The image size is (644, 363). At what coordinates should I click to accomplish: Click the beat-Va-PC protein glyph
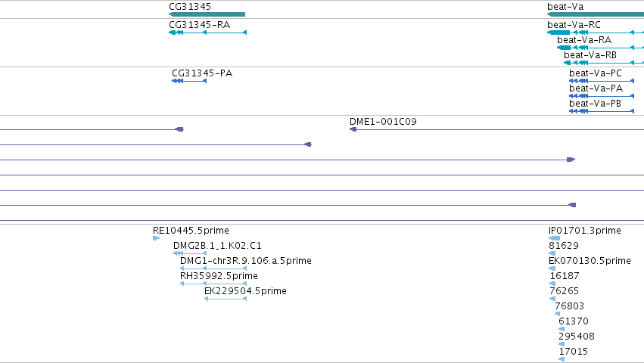click(x=602, y=81)
